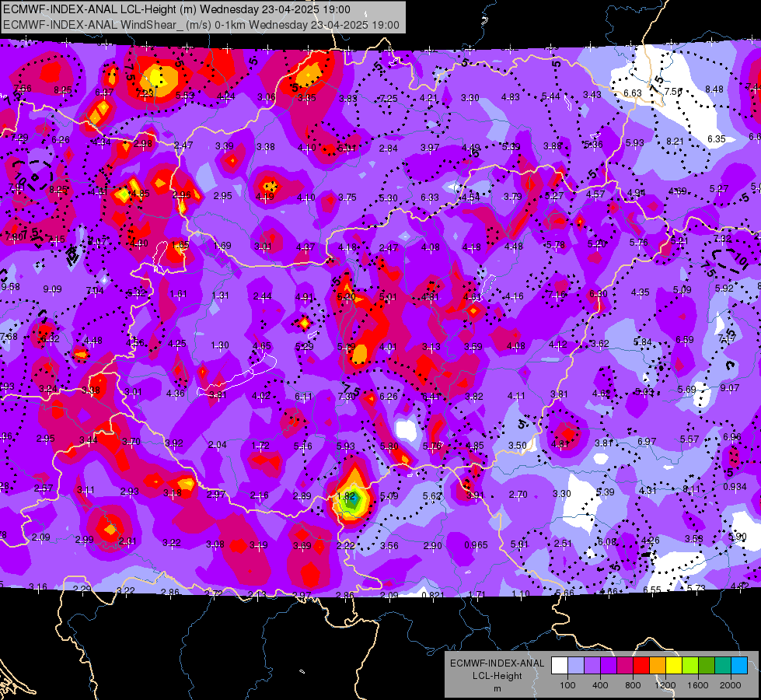Click the wind shear value 8.48
The width and height of the screenshot is (761, 700).
coord(714,89)
